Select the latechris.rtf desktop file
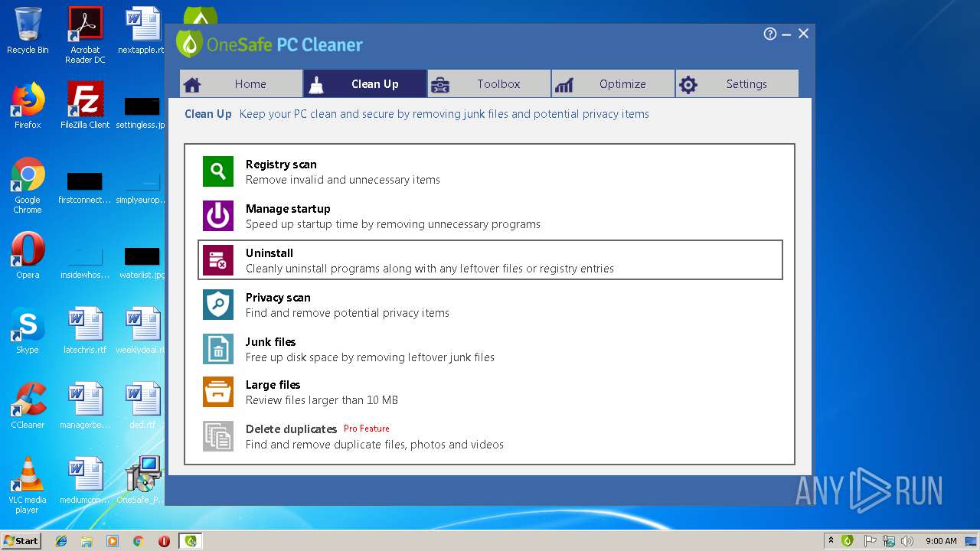 (85, 331)
